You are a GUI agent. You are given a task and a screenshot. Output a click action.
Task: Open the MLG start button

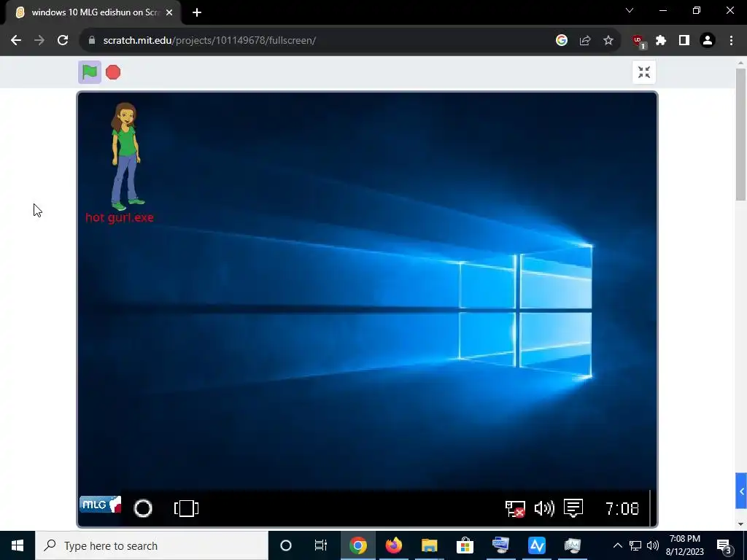click(100, 505)
